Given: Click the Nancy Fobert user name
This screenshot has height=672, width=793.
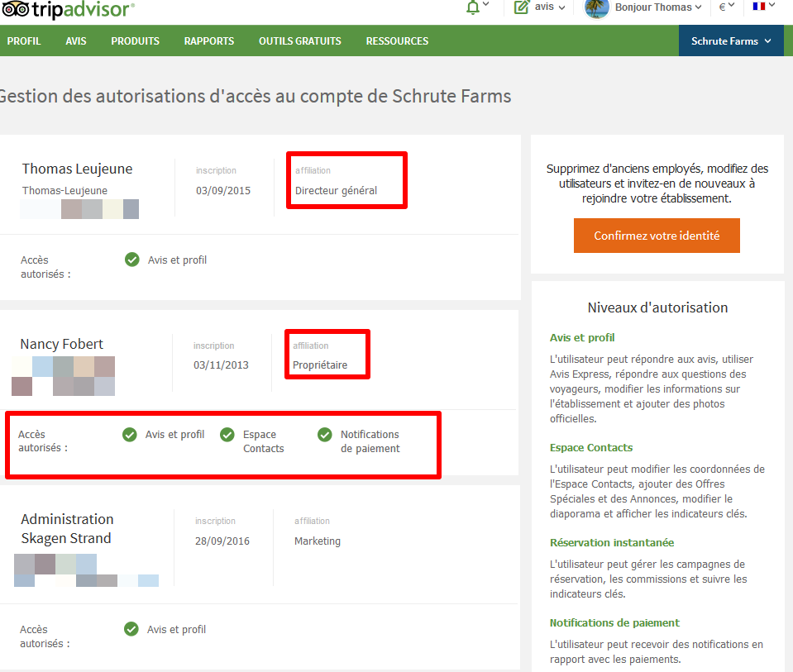Looking at the screenshot, I should click(x=62, y=344).
